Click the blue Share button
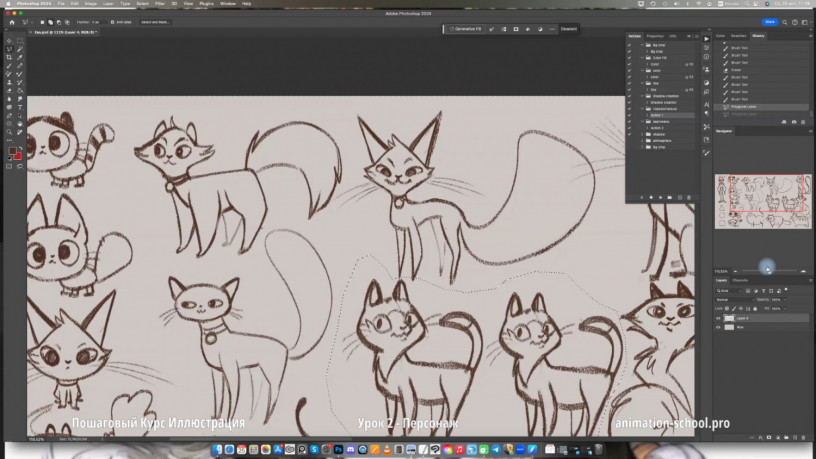Image resolution: width=816 pixels, height=459 pixels. click(x=770, y=21)
